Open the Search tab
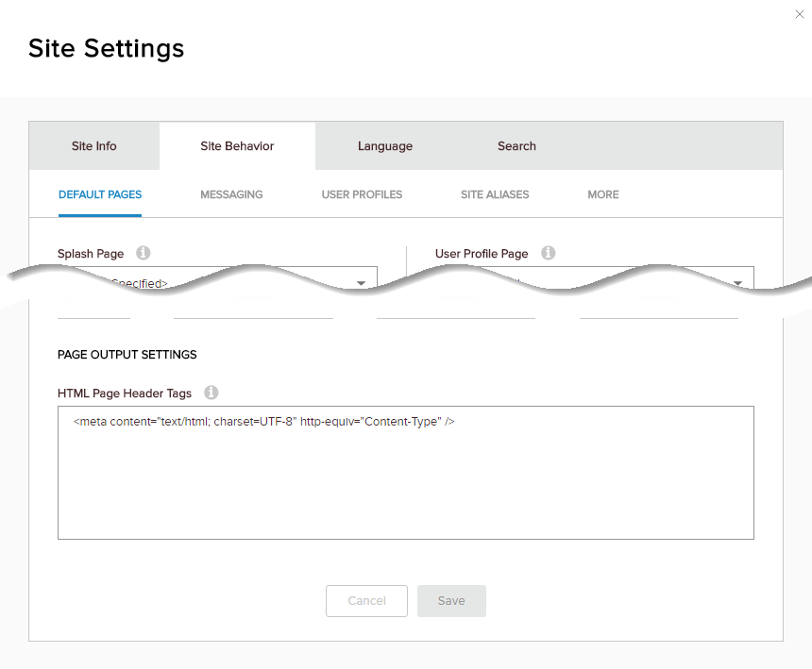 point(516,146)
